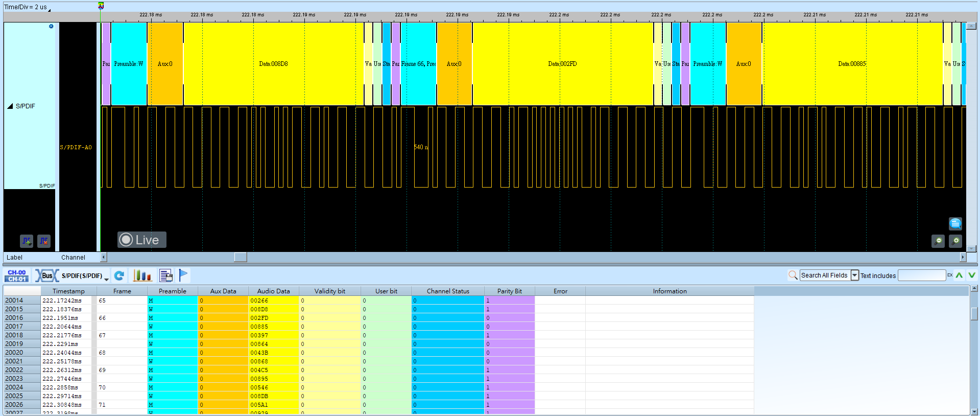Click the save report document icon

click(166, 275)
